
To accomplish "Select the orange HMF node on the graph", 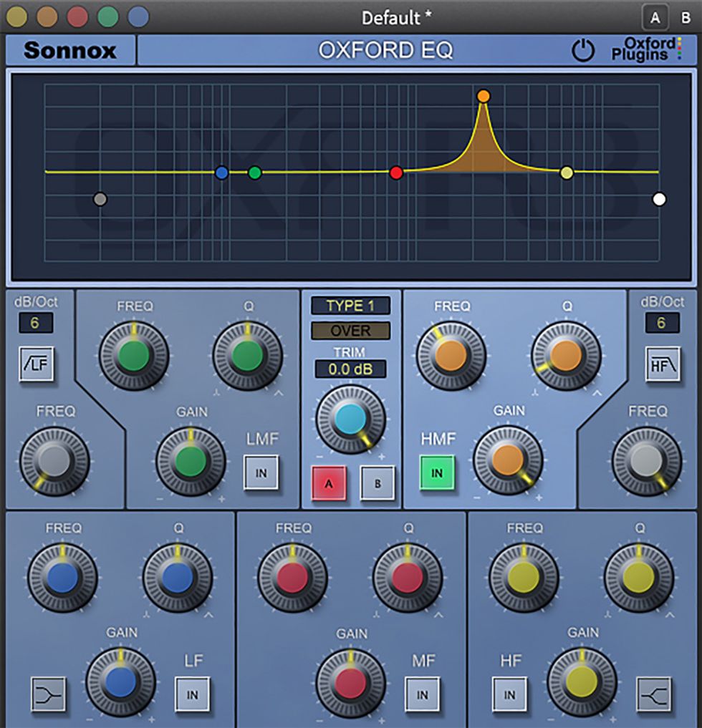I will pyautogui.click(x=484, y=96).
